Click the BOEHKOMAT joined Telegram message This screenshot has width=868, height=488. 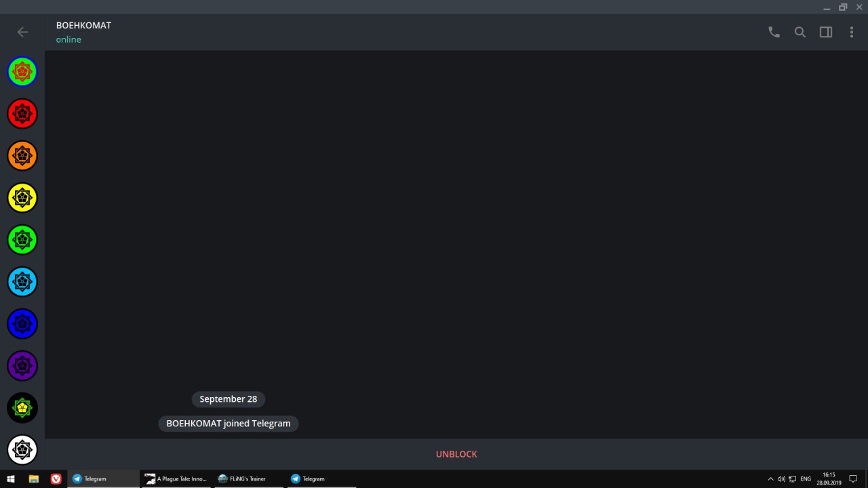(229, 424)
